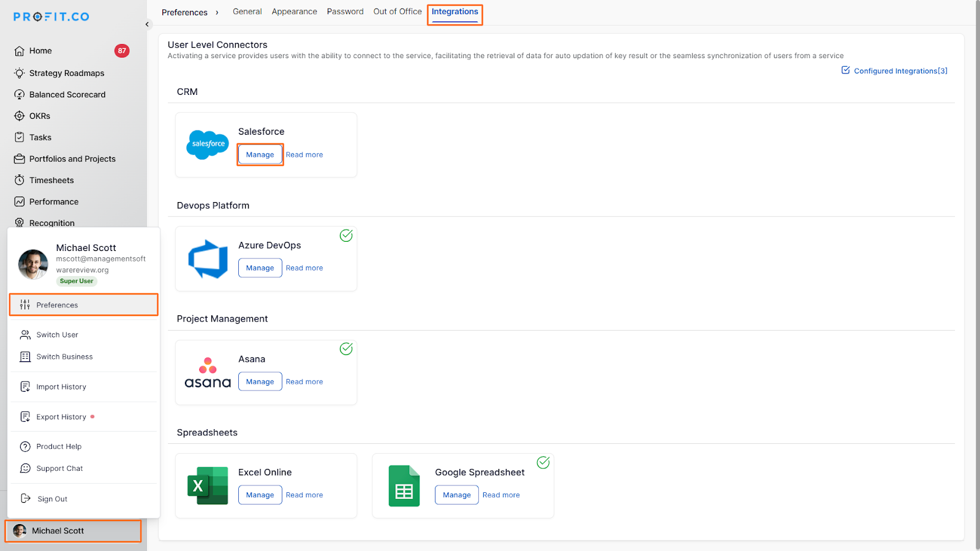Click the Product Help question icon
Screen dimensions: 980x551
pyautogui.click(x=25, y=446)
